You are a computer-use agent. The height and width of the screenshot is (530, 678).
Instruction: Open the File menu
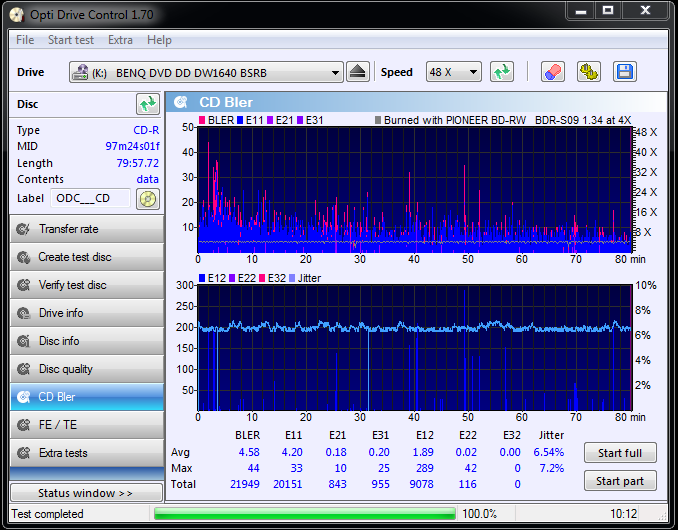click(x=25, y=40)
